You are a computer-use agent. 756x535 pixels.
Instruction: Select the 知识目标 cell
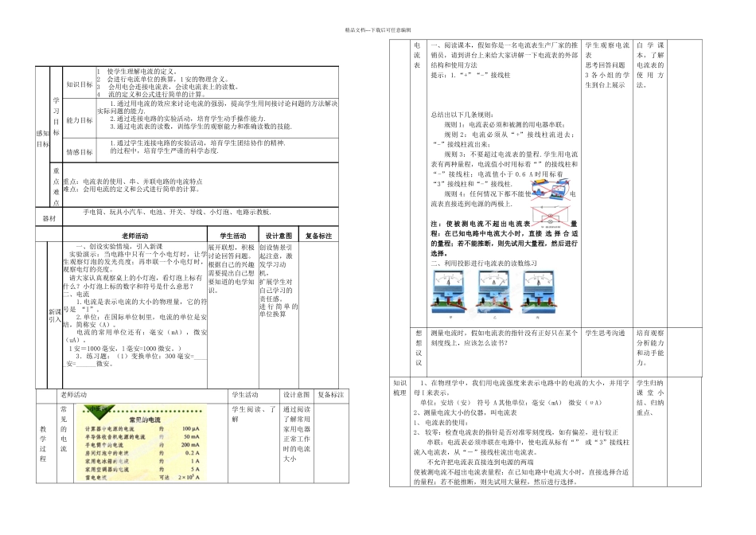pyautogui.click(x=80, y=84)
